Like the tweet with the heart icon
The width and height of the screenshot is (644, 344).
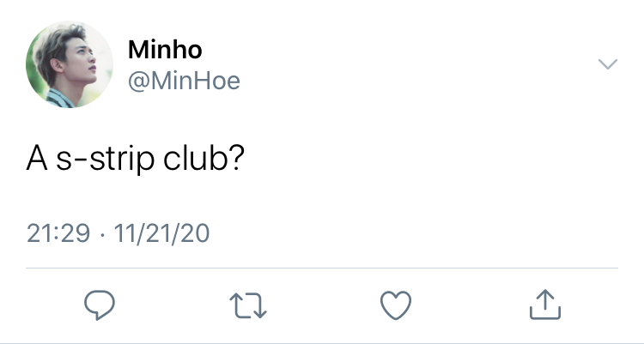pos(396,305)
